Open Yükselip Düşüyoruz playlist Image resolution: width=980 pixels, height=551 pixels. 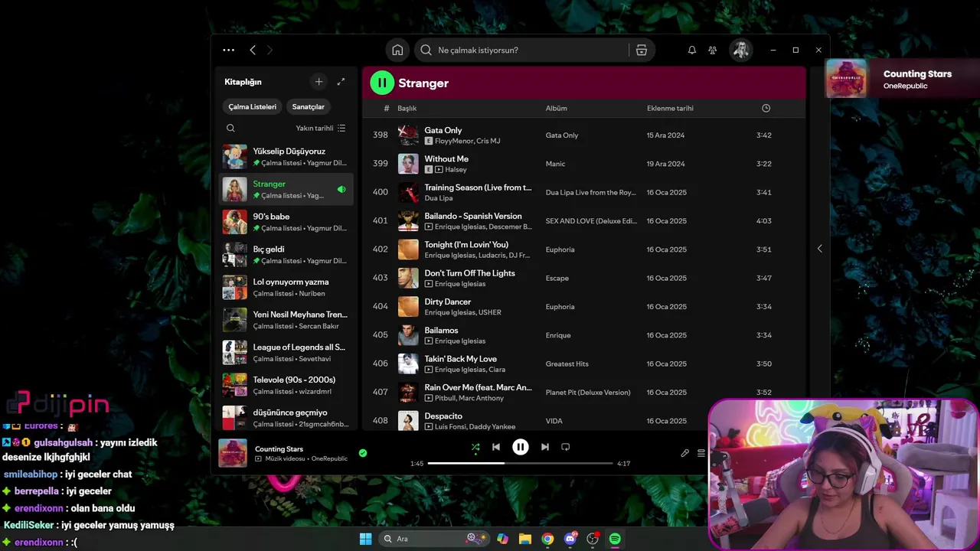pos(286,157)
